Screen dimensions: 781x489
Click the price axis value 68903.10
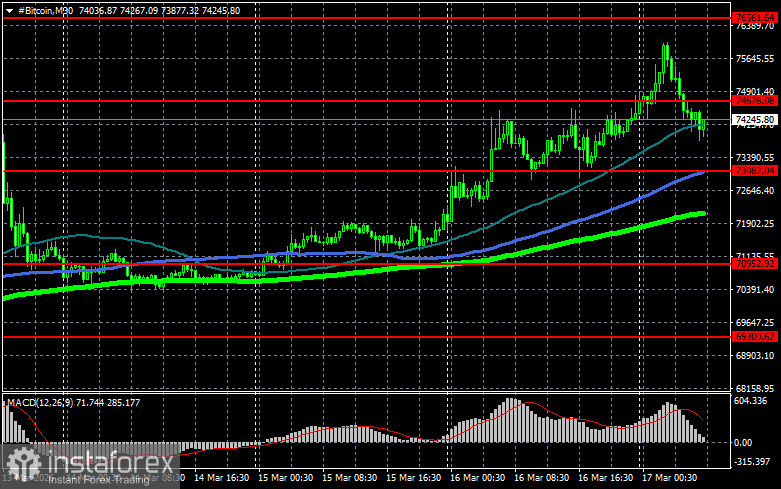755,356
